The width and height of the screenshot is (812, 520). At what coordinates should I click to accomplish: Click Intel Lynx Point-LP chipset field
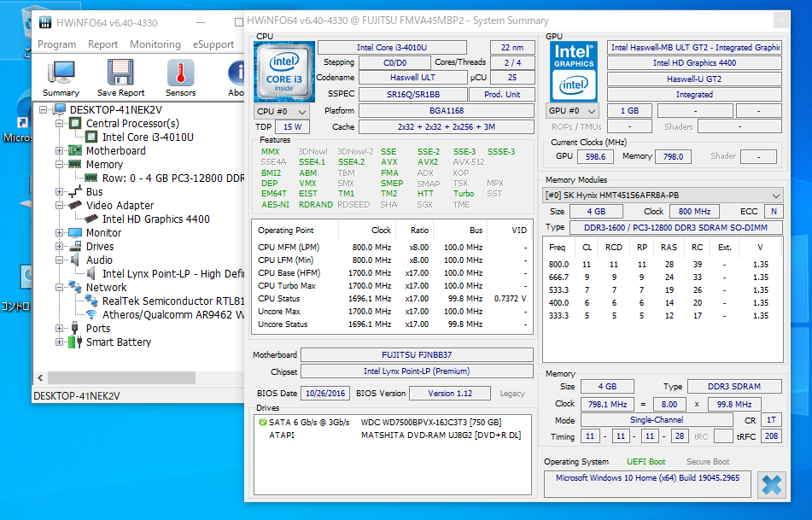pos(417,371)
